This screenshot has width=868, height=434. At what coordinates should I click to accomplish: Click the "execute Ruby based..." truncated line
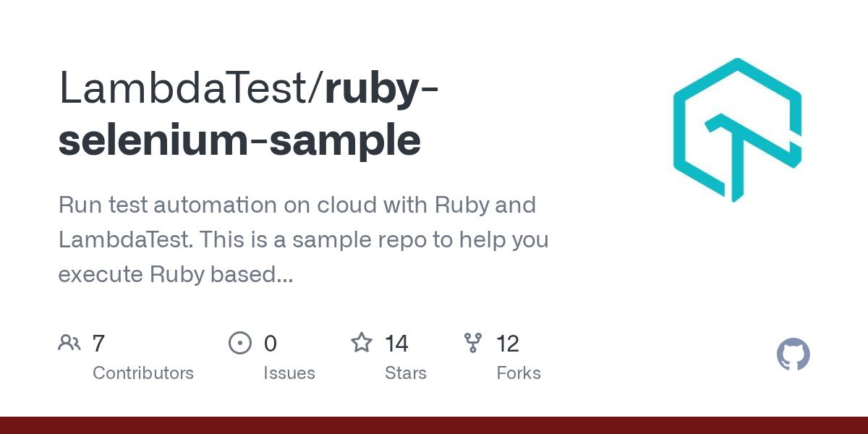coord(176,274)
